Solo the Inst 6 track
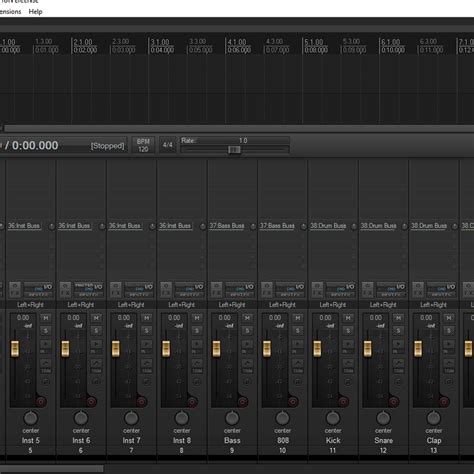The height and width of the screenshot is (474, 474). coord(96,331)
